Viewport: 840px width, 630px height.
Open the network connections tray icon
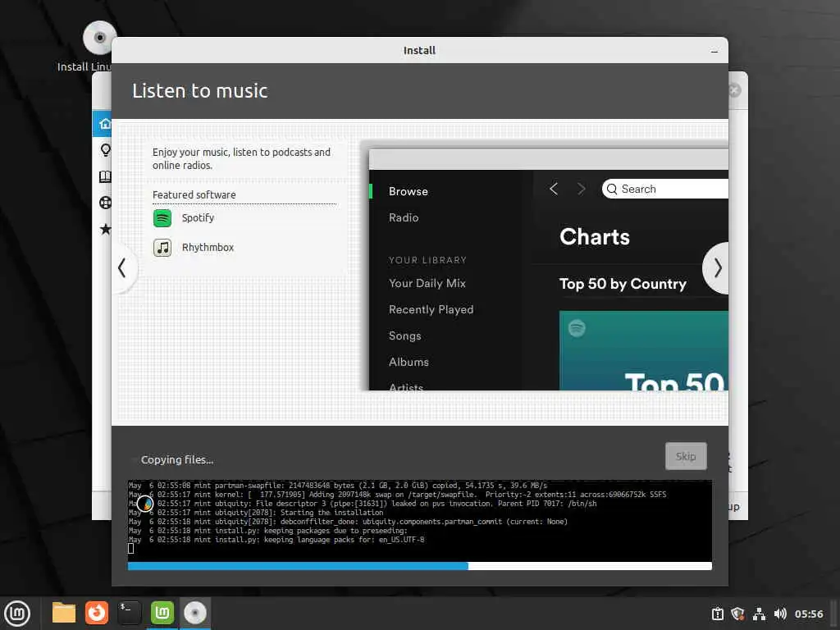[759, 614]
